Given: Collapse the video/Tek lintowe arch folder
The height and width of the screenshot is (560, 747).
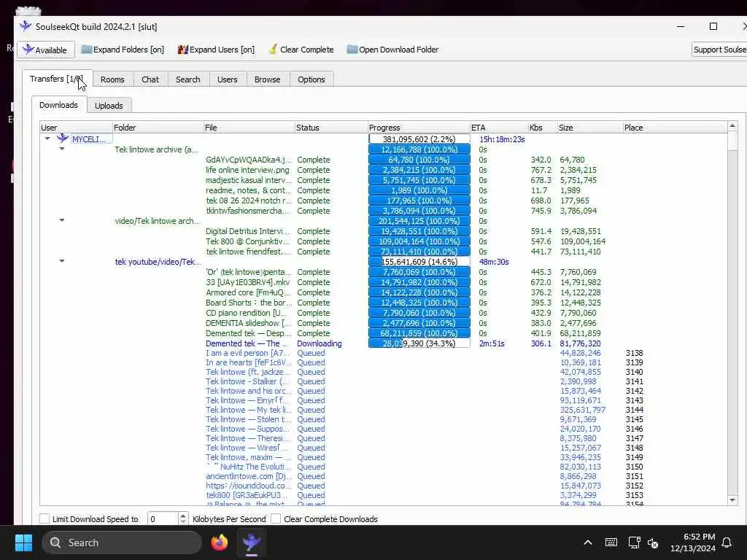Looking at the screenshot, I should [x=62, y=220].
